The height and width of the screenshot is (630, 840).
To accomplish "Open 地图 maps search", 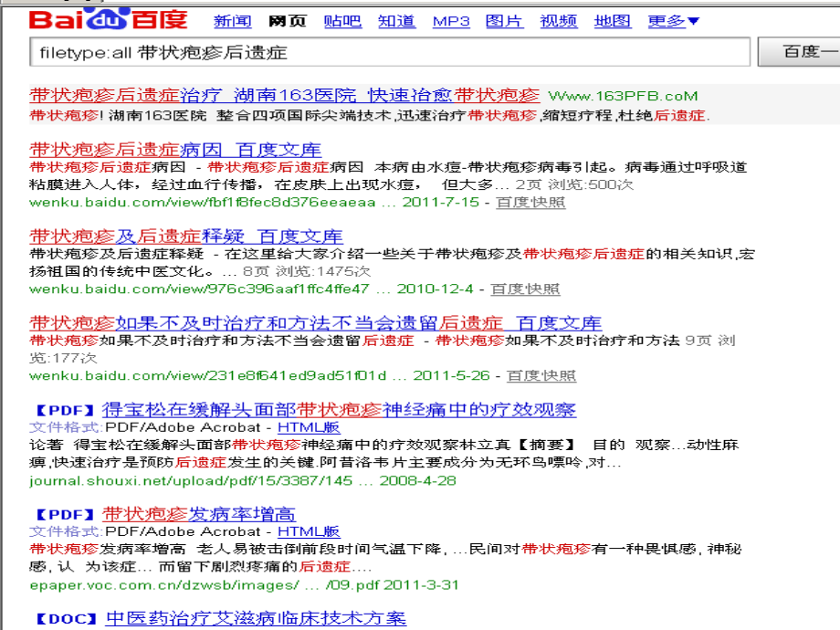I will coord(612,21).
